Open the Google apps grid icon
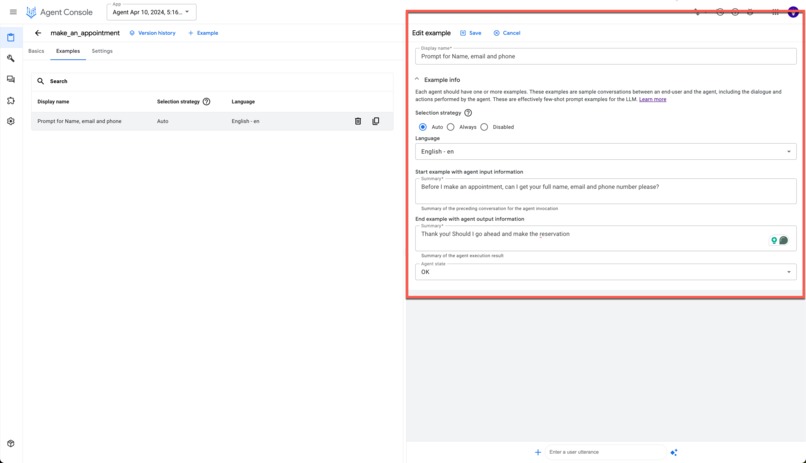 point(775,12)
